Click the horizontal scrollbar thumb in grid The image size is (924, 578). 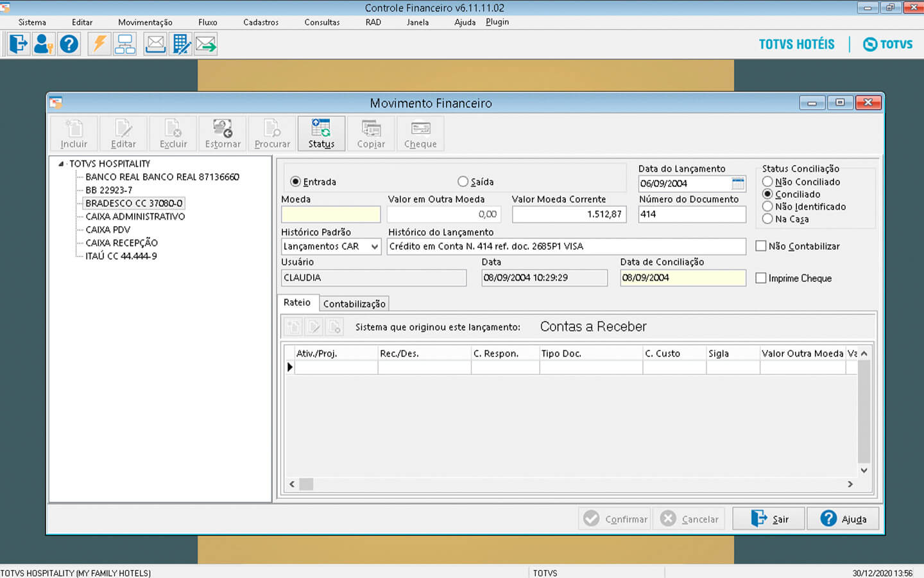point(306,484)
